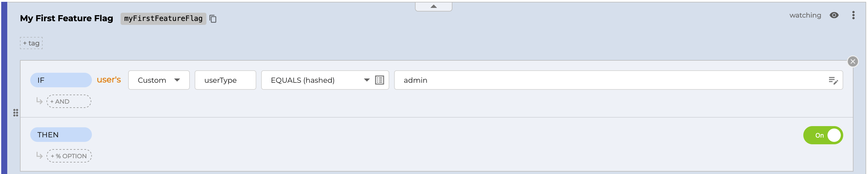The height and width of the screenshot is (174, 868).
Task: Open the Custom attribute dropdown
Action: point(159,80)
